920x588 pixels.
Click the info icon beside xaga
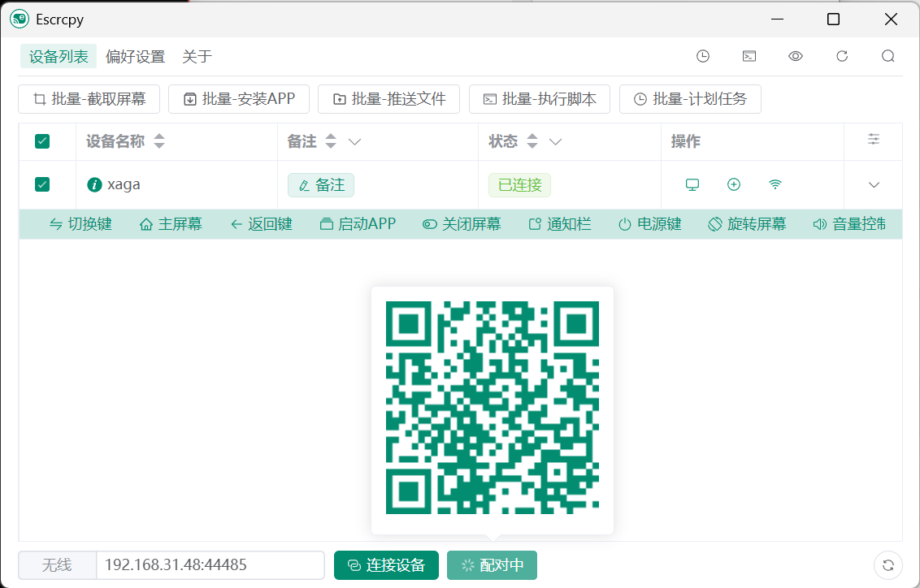point(94,184)
